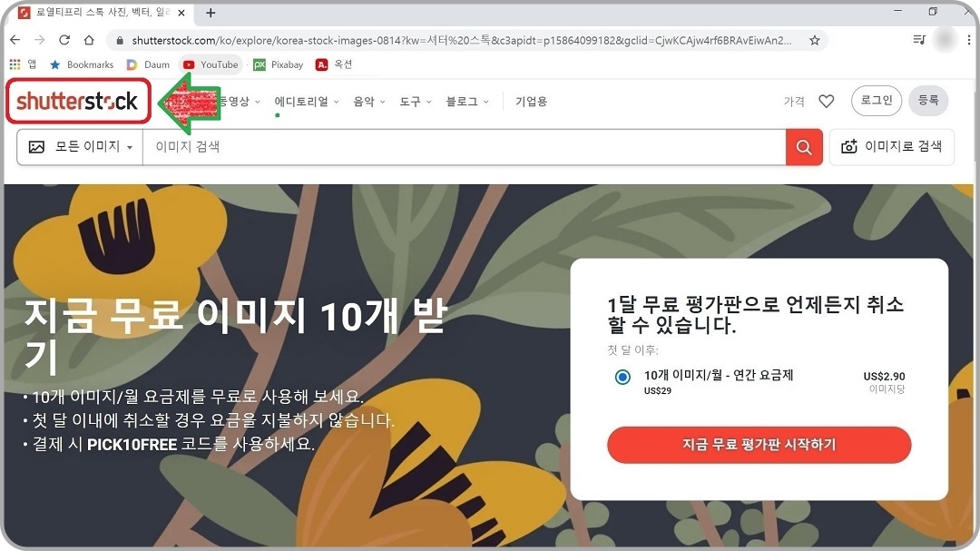Open the 모든 이미지 dropdown

click(89, 147)
